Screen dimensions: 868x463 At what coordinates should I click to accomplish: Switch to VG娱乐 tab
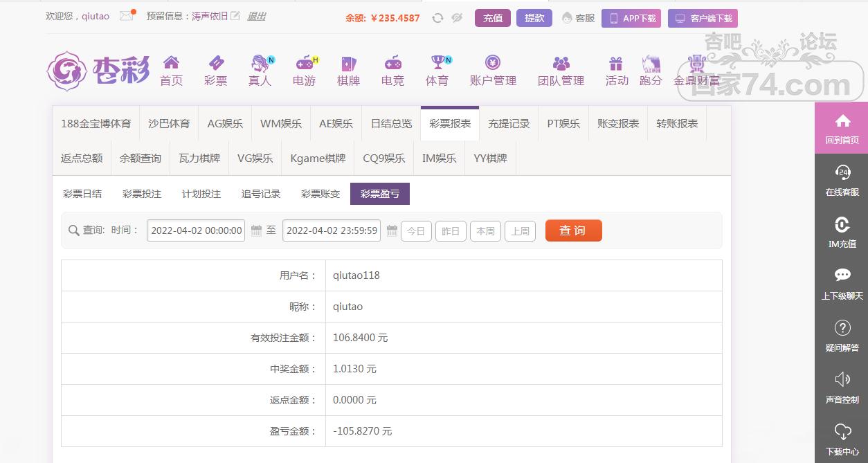point(255,158)
